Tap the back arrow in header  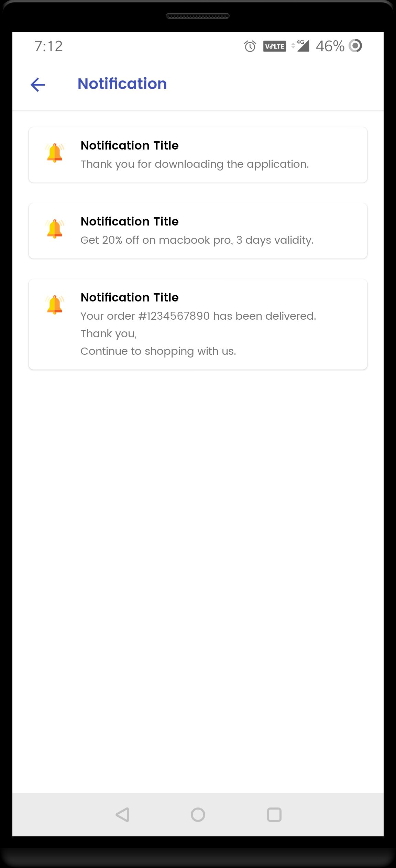[x=38, y=85]
